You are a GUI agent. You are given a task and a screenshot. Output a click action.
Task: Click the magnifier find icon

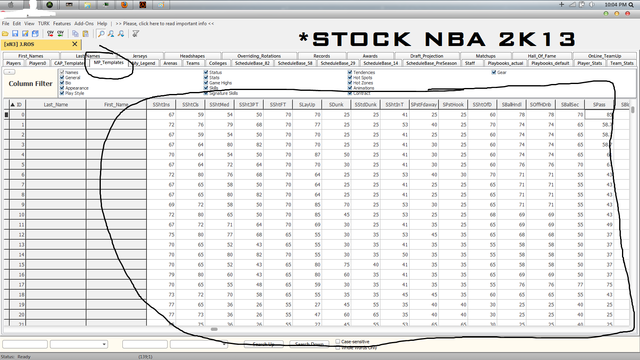pos(101,33)
